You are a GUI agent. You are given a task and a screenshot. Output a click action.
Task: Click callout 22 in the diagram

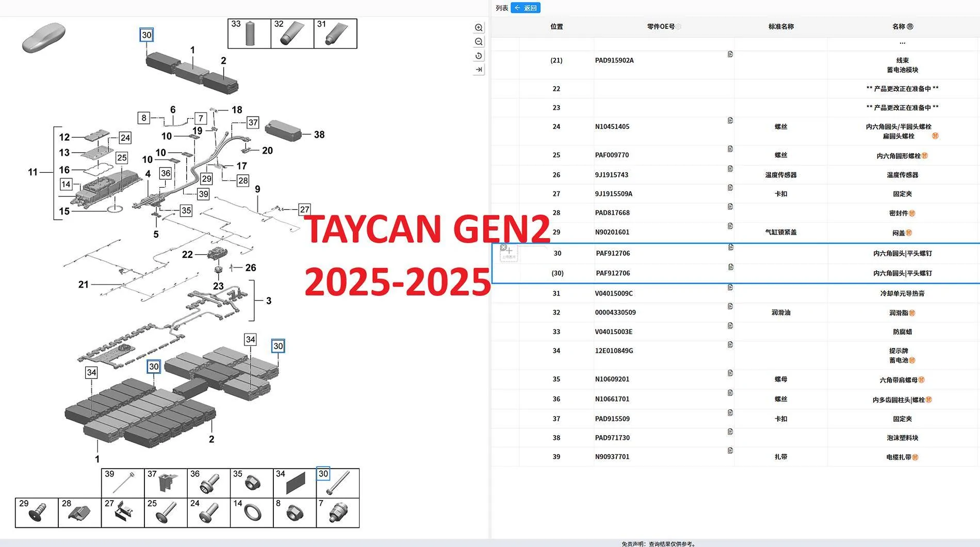(x=187, y=255)
